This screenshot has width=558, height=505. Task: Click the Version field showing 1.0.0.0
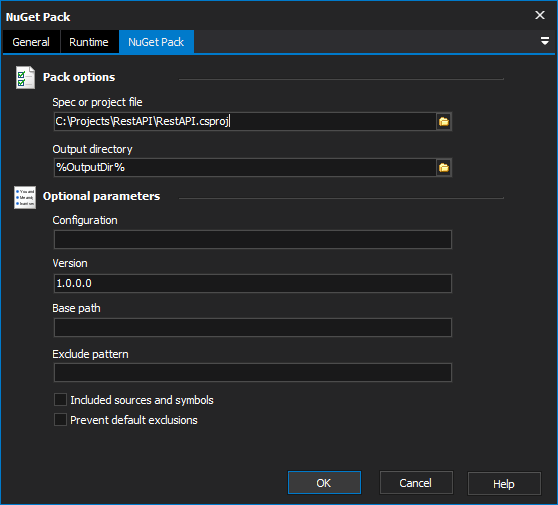click(253, 283)
